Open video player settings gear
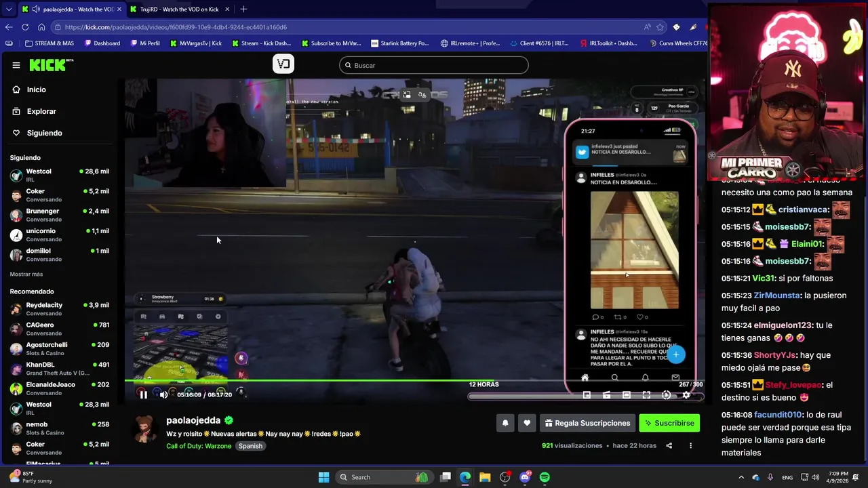 pos(686,394)
